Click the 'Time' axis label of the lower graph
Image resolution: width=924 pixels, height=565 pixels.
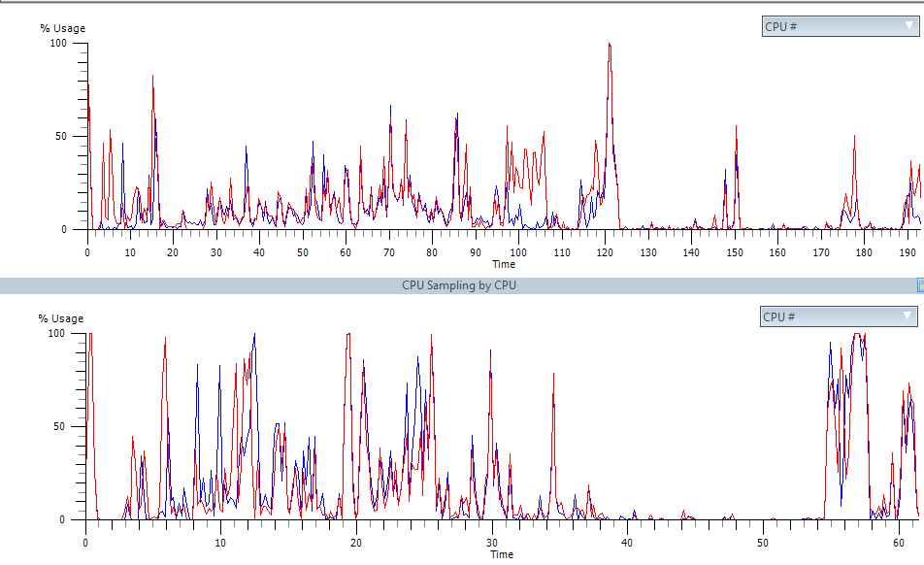[x=502, y=554]
